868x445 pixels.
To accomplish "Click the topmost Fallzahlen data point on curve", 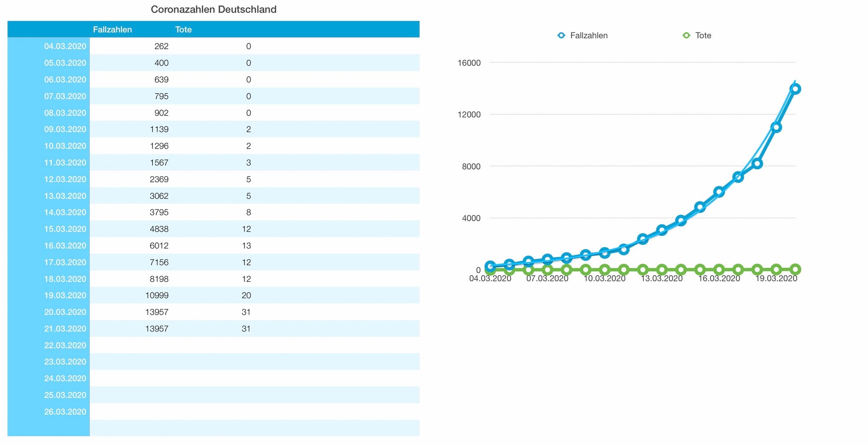I will point(795,89).
